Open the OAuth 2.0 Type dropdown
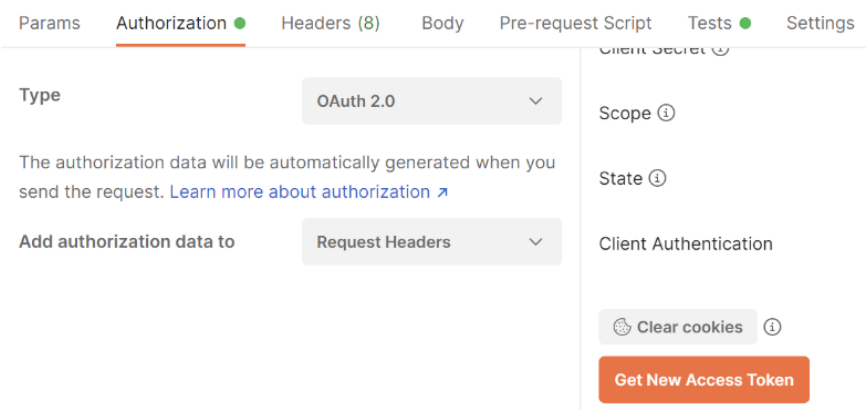Viewport: 866px width, 418px height. (x=431, y=101)
